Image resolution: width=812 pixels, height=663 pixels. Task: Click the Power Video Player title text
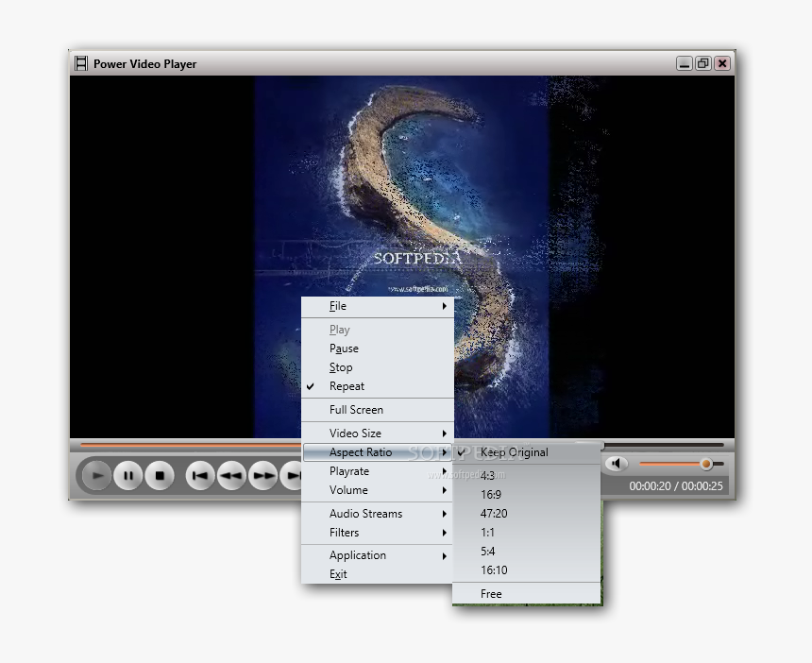coord(144,64)
